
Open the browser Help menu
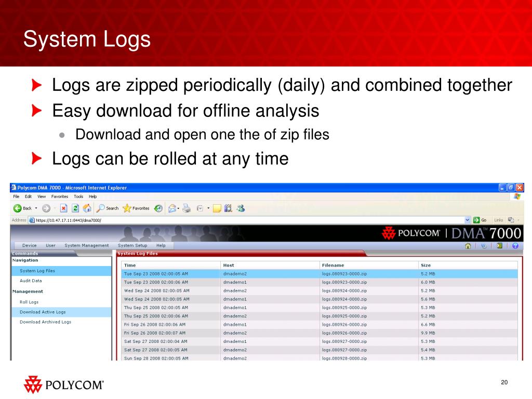[92, 196]
